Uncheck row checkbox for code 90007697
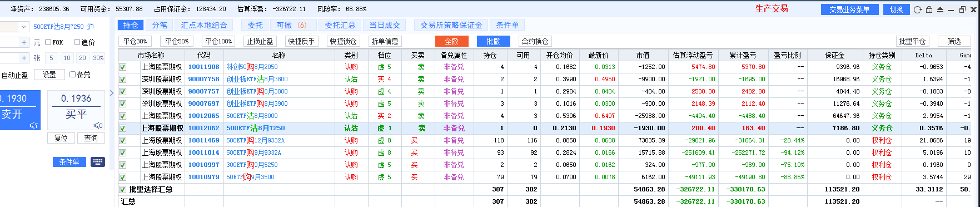 pos(122,103)
